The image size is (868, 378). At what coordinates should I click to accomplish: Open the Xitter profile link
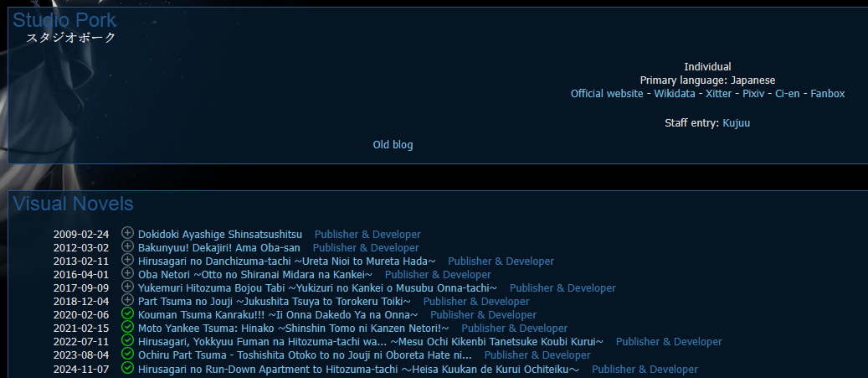tap(718, 94)
